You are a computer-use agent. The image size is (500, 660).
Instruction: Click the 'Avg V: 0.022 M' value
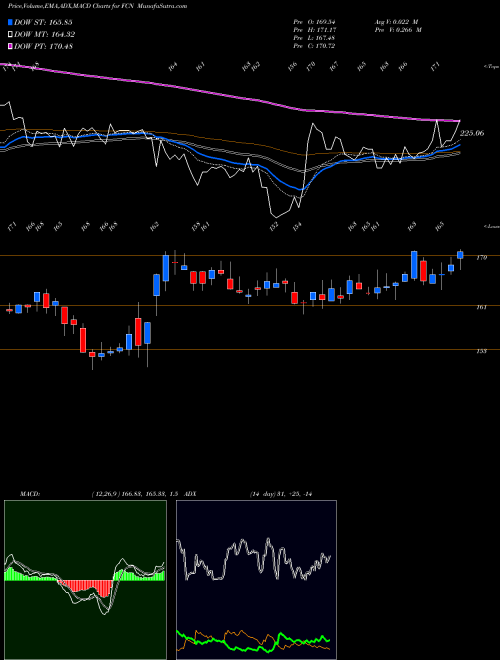396,21
